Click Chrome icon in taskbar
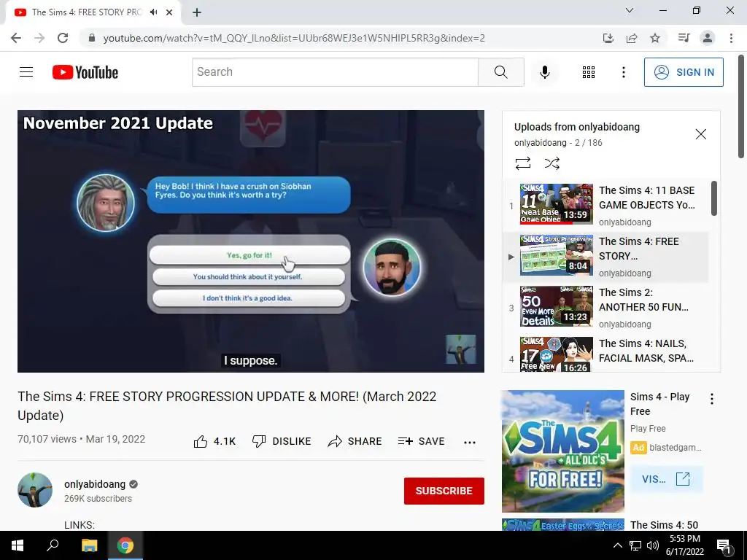The image size is (747, 560). (x=125, y=545)
